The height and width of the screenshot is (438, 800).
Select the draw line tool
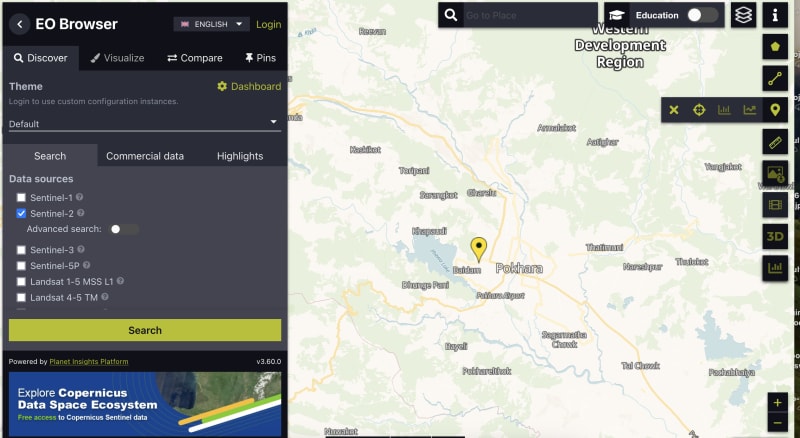point(775,79)
